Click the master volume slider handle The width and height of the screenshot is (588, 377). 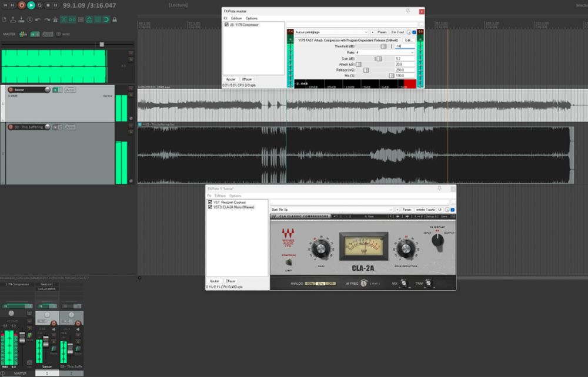pyautogui.click(x=102, y=44)
